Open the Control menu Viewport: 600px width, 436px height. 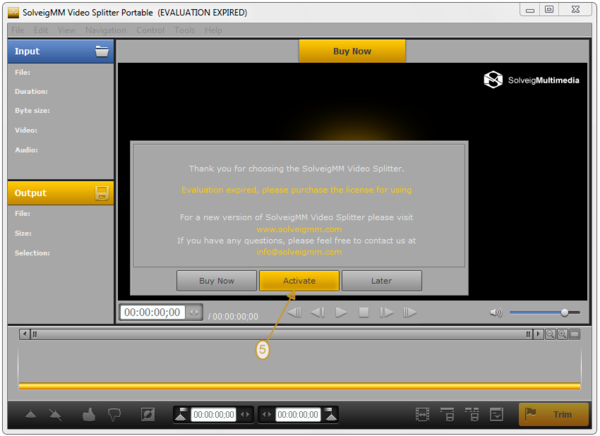pos(150,30)
